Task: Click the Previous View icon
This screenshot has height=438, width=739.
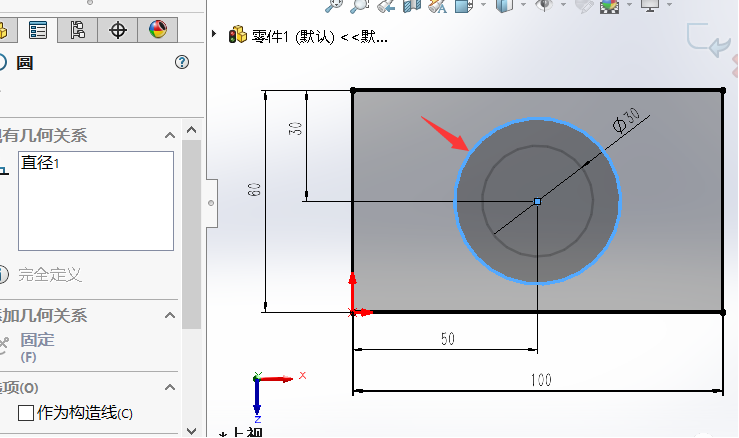Action: 385,6
